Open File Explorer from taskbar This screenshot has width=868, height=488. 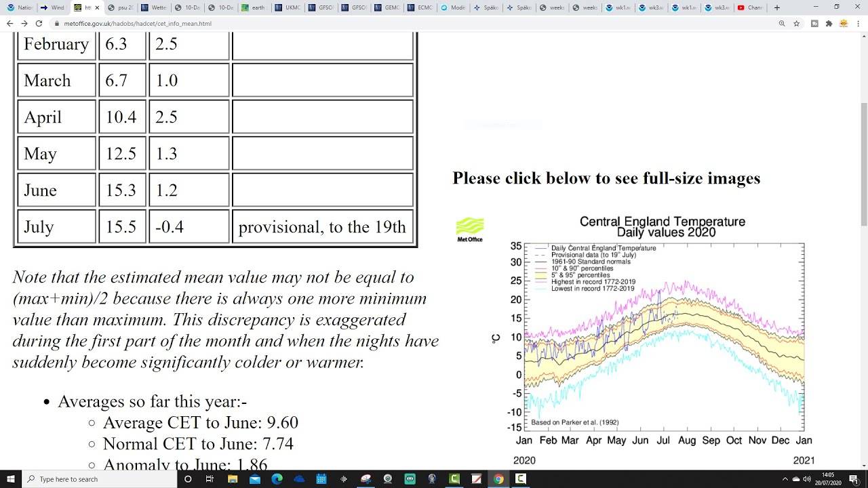point(233,479)
